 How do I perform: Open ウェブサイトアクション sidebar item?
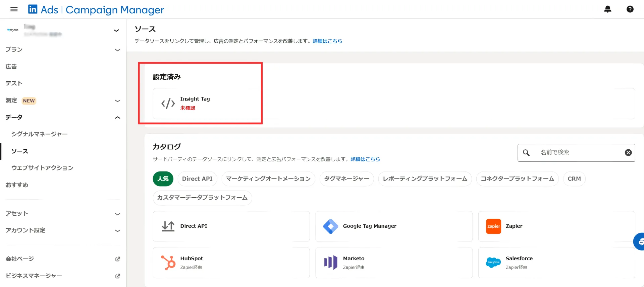[42, 168]
